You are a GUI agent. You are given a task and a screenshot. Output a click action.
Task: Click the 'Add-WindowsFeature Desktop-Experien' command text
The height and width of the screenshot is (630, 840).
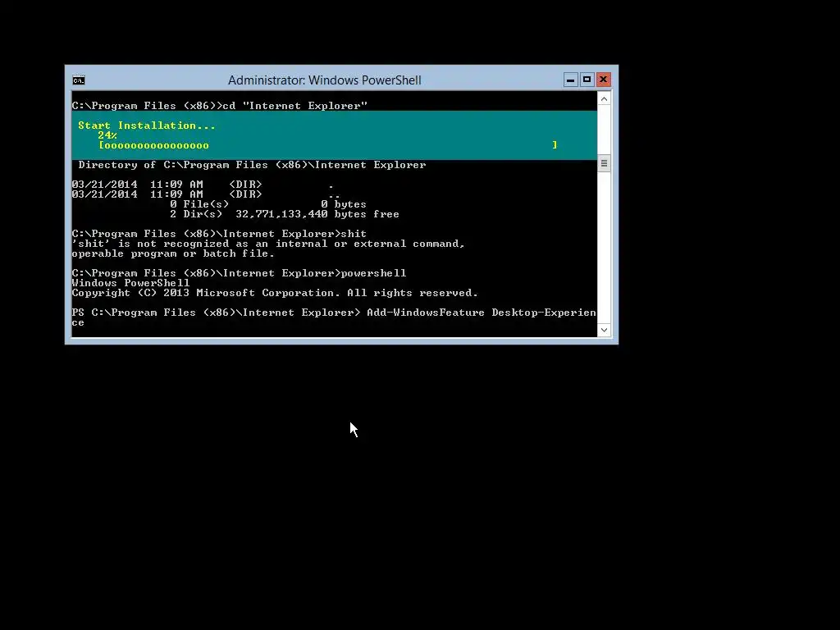point(481,313)
